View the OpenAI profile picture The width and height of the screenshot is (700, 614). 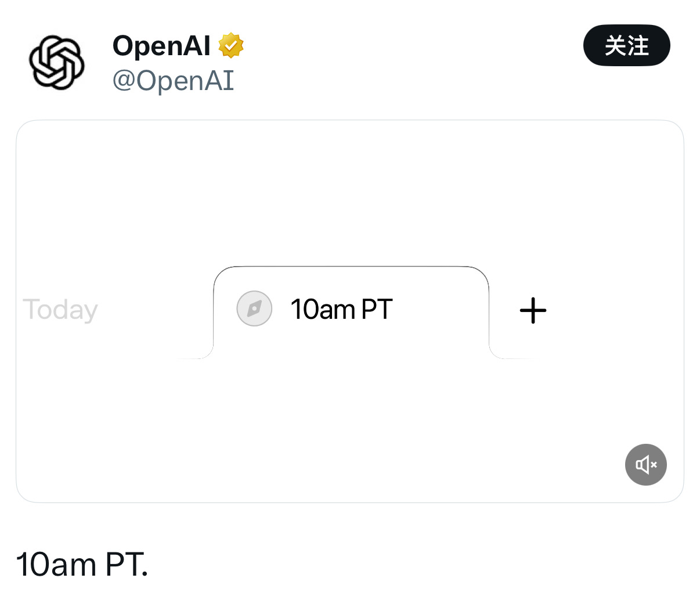57,62
